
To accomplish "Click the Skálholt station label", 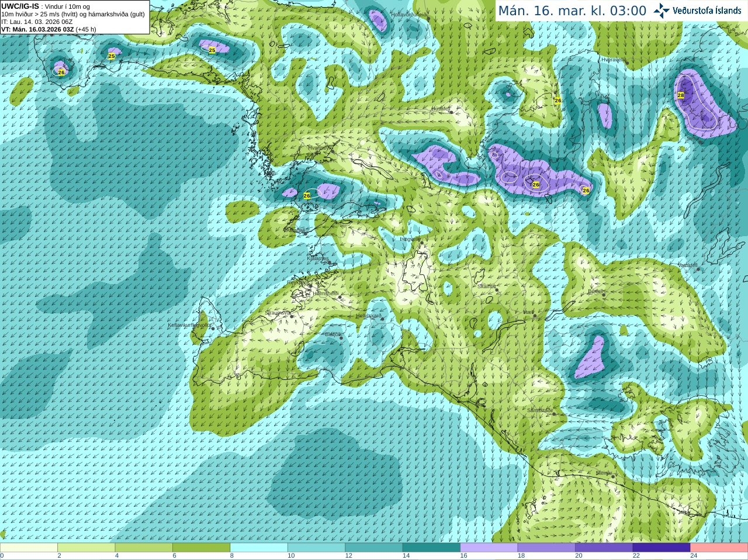I will (x=486, y=286).
